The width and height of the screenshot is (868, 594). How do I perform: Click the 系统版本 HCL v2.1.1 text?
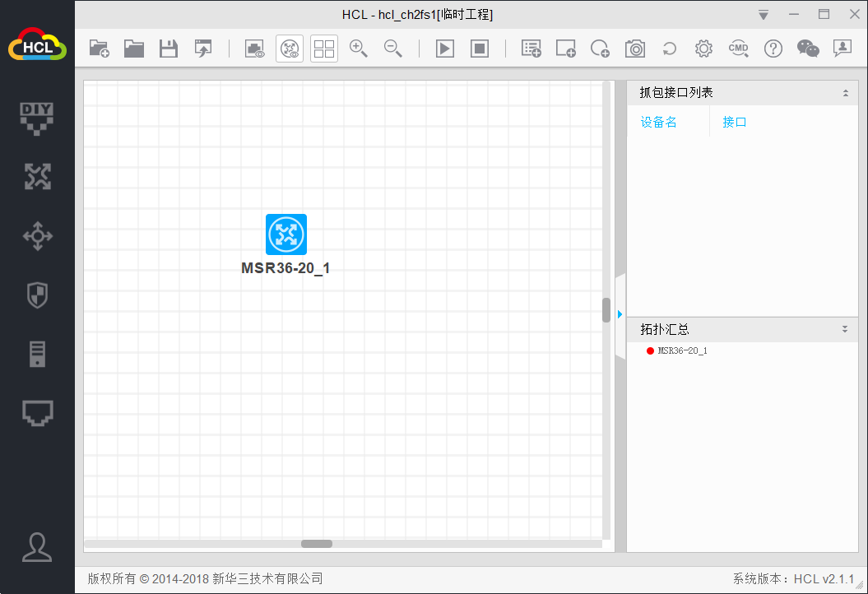click(x=793, y=578)
